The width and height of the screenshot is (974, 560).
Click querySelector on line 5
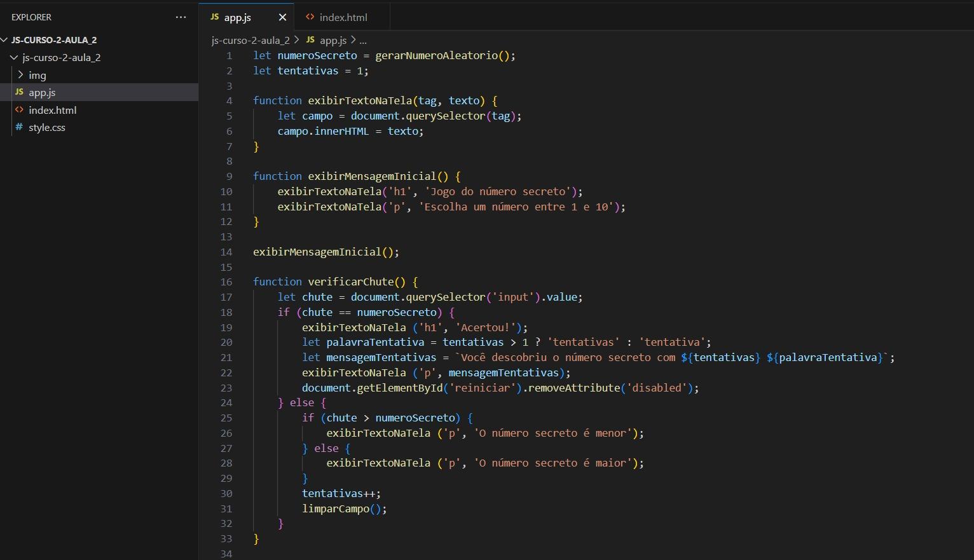coord(445,116)
